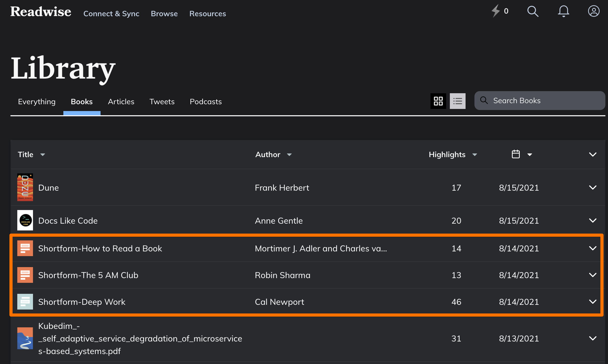Expand the table header chevron menu

[x=593, y=155]
